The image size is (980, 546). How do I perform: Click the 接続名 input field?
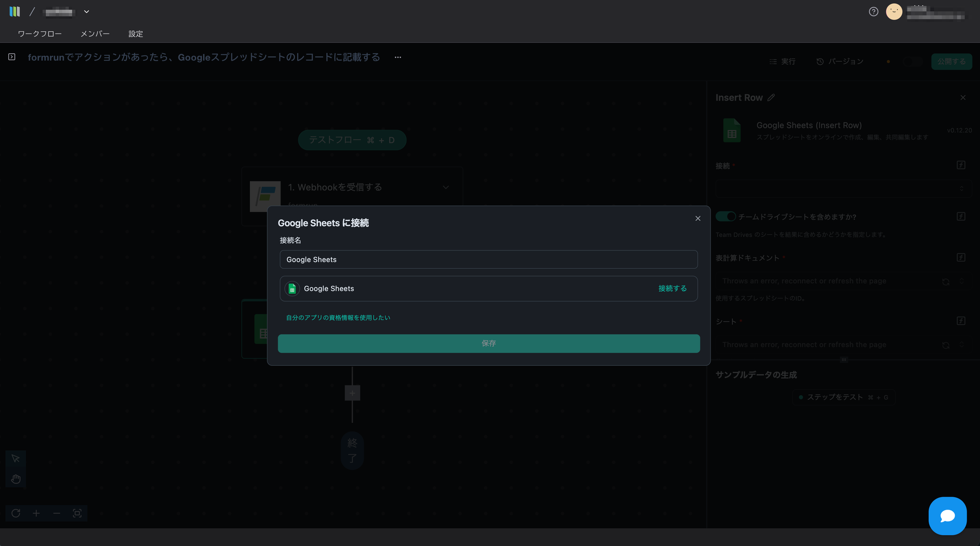click(488, 260)
